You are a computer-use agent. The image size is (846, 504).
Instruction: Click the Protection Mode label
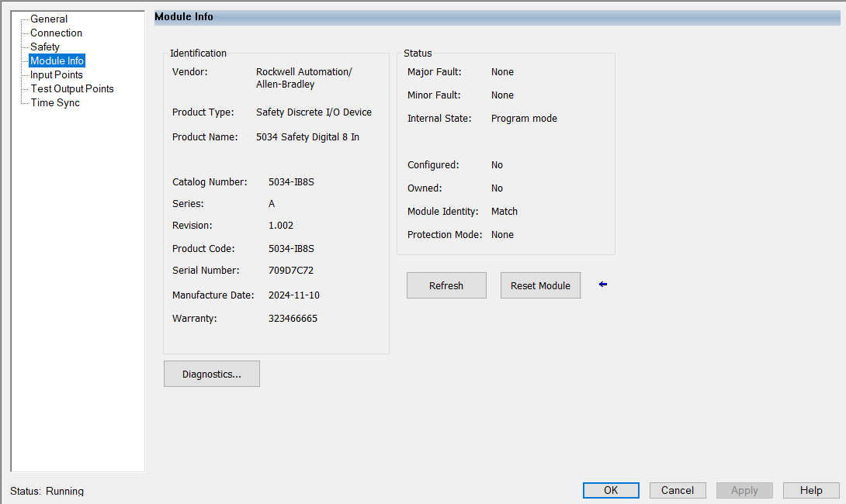(445, 235)
